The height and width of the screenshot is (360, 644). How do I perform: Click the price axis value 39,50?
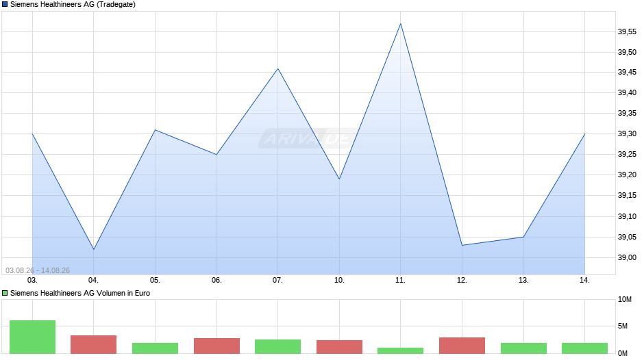pyautogui.click(x=627, y=52)
